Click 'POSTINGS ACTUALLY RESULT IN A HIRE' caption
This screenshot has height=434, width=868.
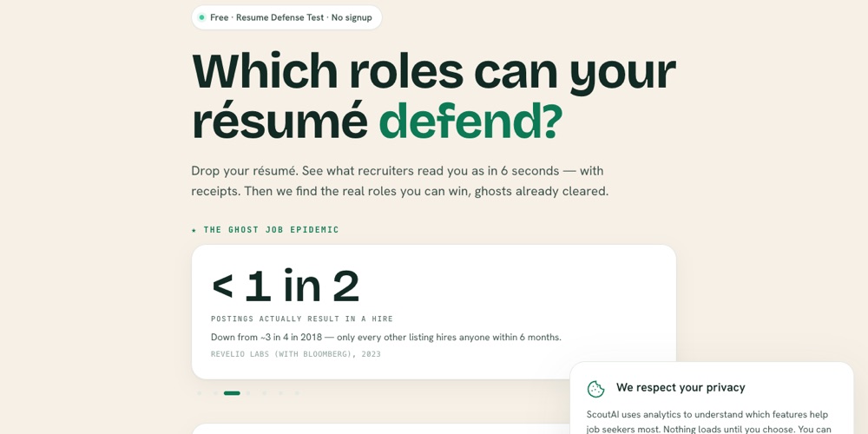(x=302, y=319)
